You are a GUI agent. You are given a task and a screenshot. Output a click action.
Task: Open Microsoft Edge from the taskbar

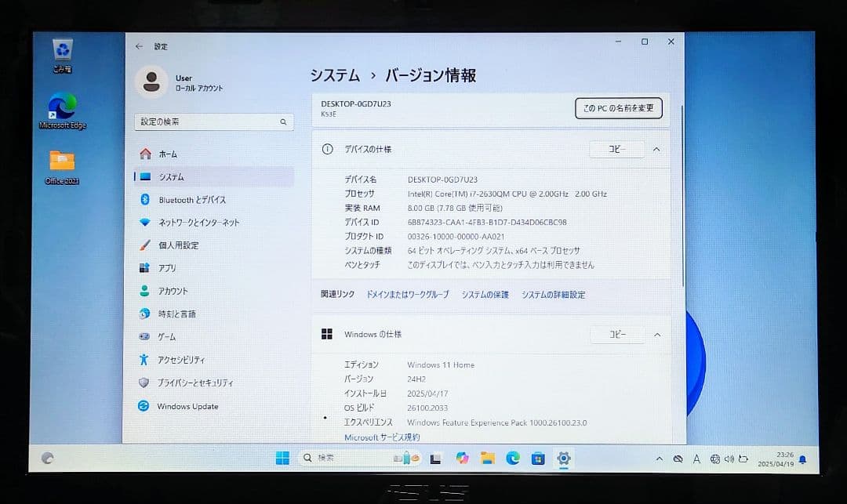513,458
